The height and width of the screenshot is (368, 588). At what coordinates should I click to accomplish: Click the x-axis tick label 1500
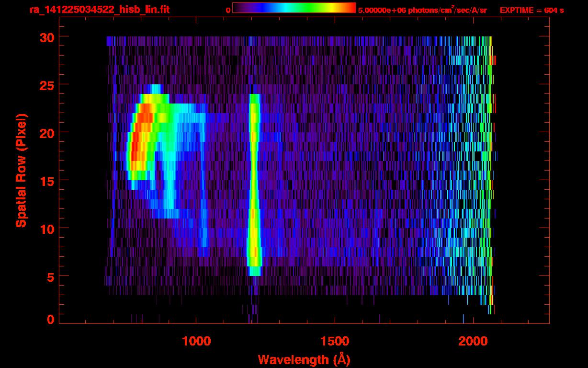335,341
